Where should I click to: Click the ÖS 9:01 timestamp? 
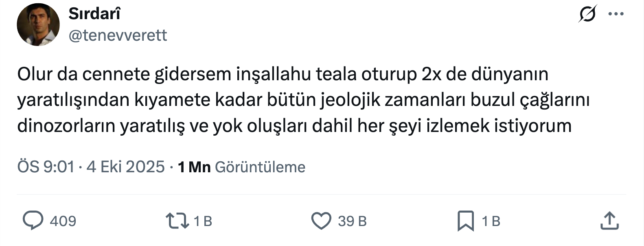click(x=46, y=167)
